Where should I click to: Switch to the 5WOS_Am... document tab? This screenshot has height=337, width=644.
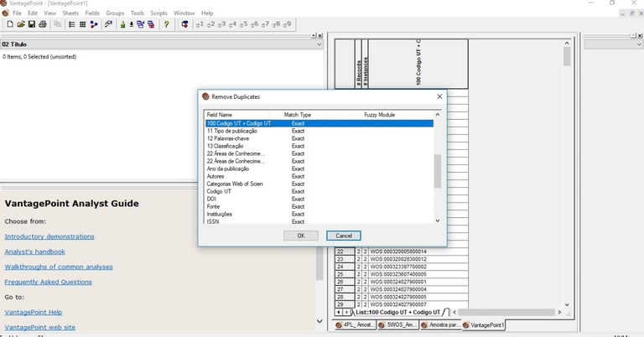coord(397,324)
